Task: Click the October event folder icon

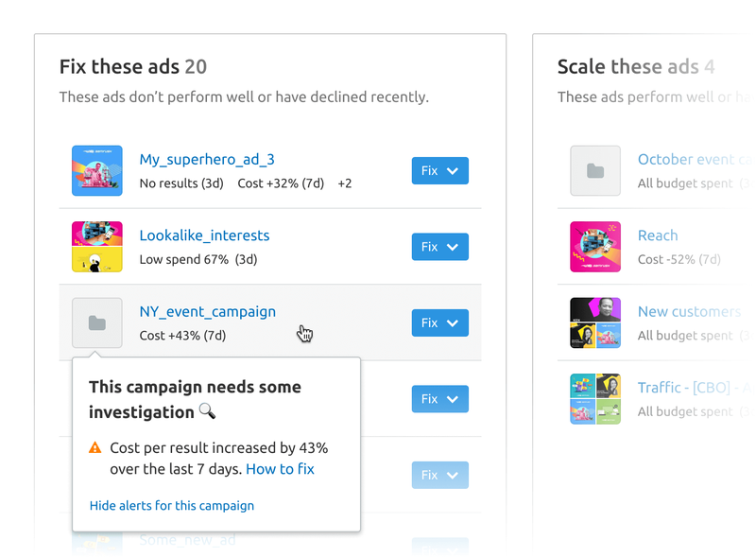Action: [x=595, y=171]
